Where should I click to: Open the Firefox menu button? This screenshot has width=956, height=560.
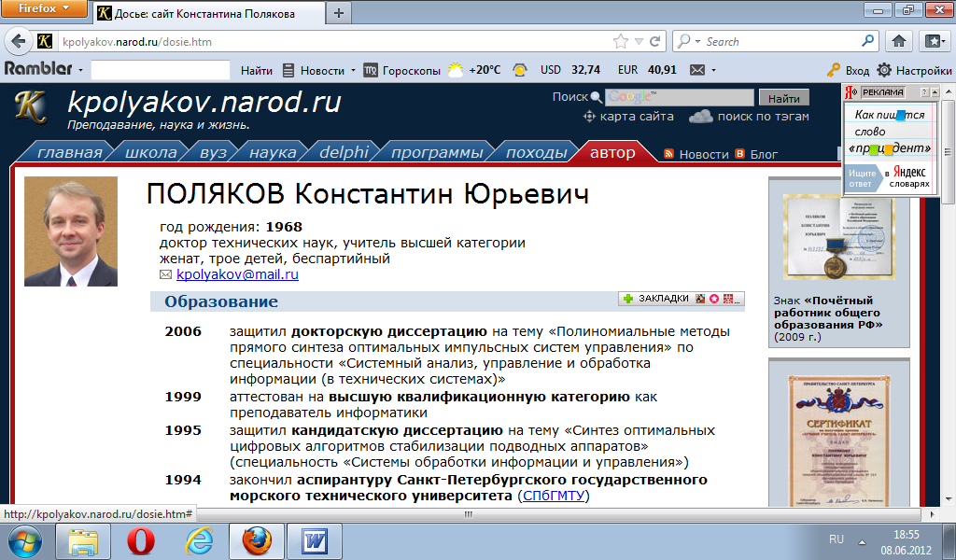[x=44, y=8]
